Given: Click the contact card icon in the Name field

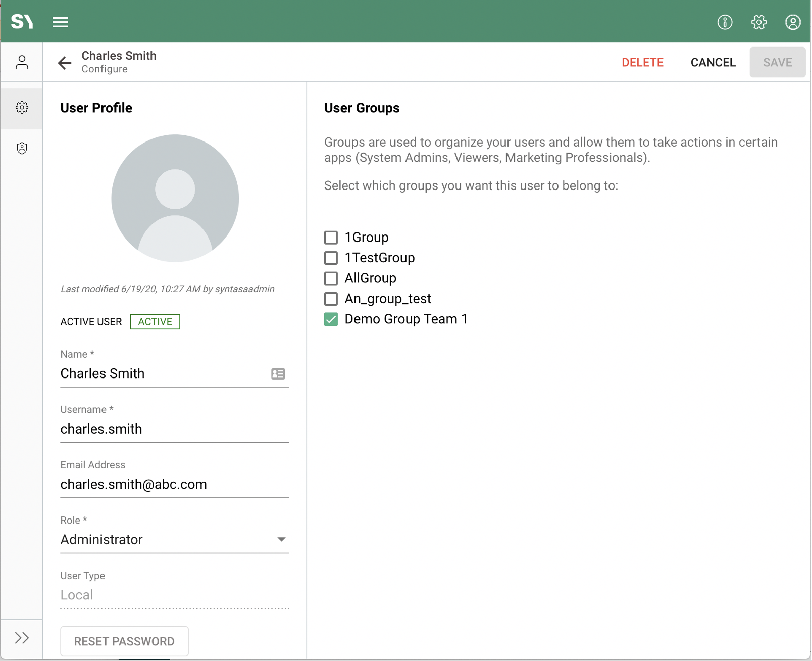Looking at the screenshot, I should pos(278,374).
